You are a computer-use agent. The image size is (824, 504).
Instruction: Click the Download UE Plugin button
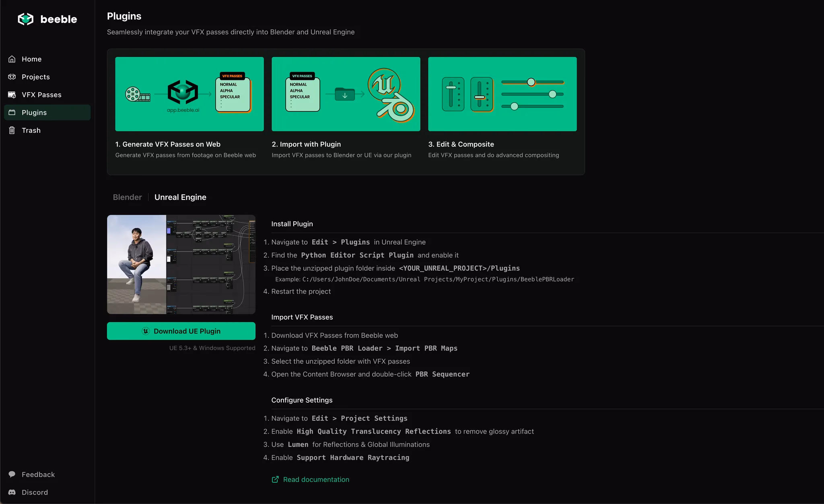[x=181, y=331]
